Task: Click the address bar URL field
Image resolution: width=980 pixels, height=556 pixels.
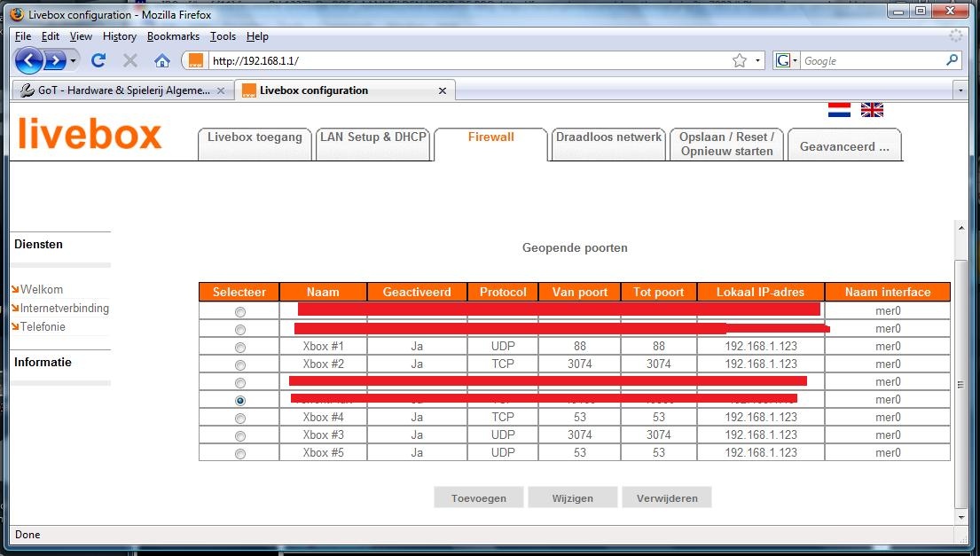Action: [469, 60]
